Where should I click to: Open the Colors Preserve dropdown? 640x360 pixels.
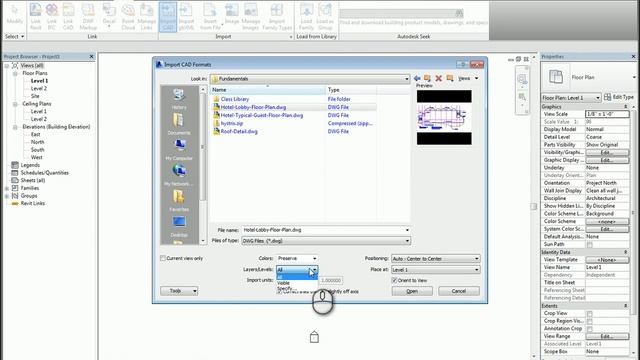(x=314, y=258)
